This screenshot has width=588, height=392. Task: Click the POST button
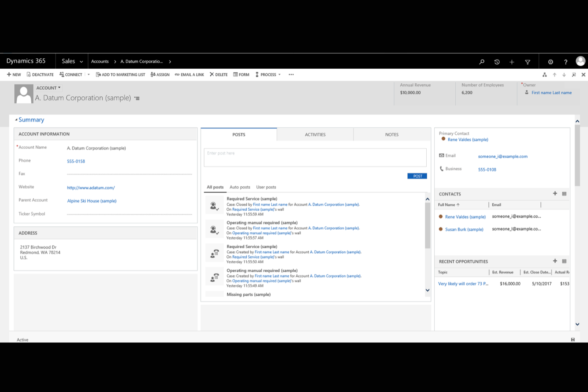pos(417,176)
